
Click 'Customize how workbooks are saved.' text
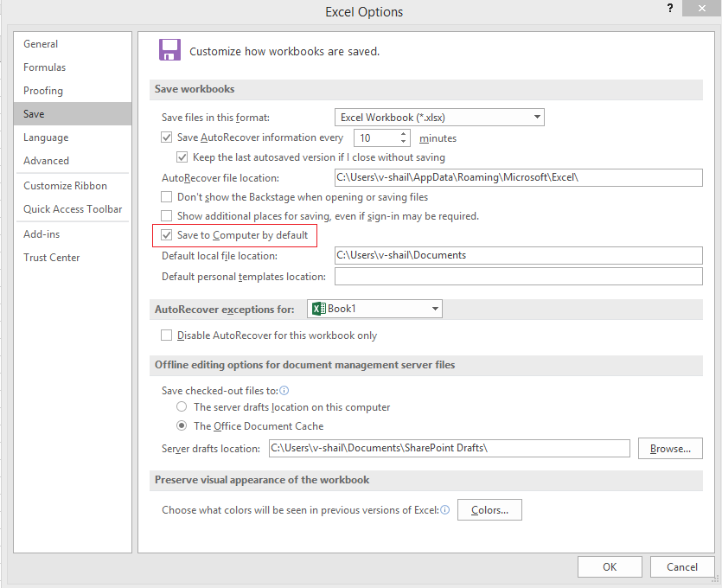point(284,51)
